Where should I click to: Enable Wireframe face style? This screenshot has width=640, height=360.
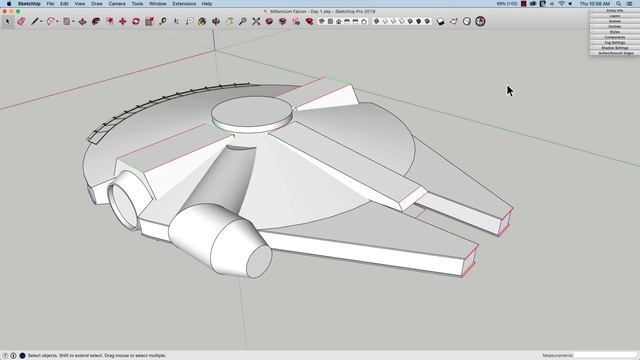pyautogui.click(x=393, y=21)
